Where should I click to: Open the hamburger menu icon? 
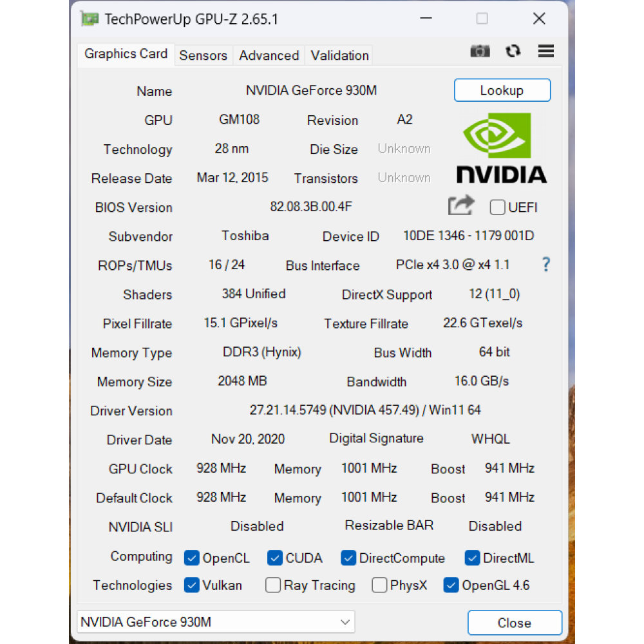pyautogui.click(x=546, y=52)
